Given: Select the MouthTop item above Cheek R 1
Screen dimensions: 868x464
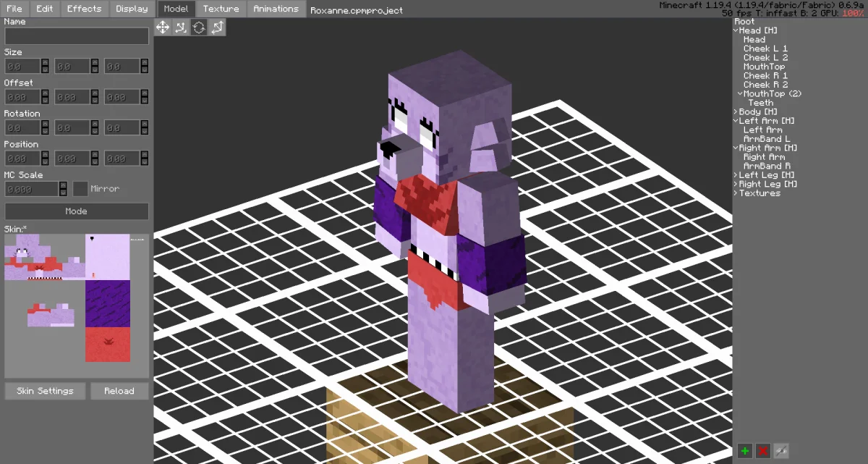Looking at the screenshot, I should 764,67.
